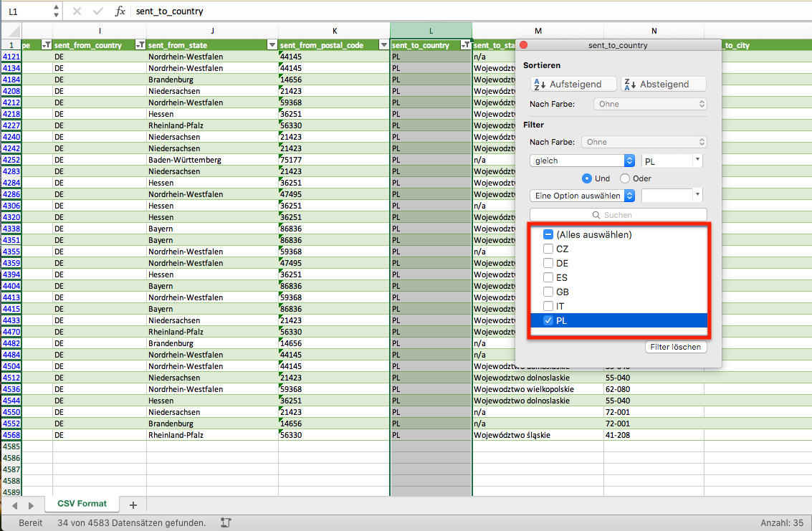Image resolution: width=812 pixels, height=531 pixels.
Task: Click the Filter löschen button
Action: click(x=676, y=347)
